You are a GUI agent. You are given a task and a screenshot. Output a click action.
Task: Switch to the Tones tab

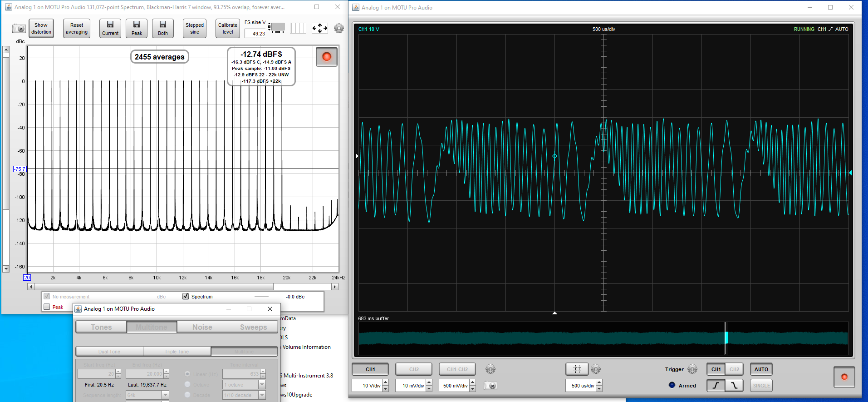tap(101, 327)
